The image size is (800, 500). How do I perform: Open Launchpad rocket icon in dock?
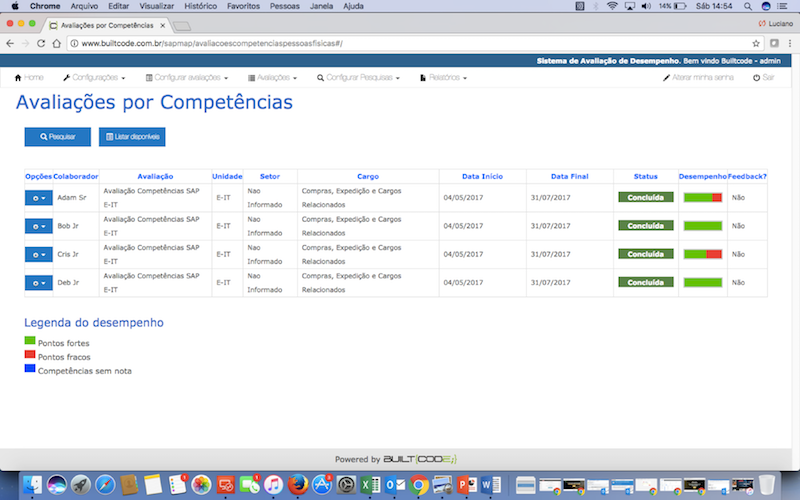(x=81, y=485)
